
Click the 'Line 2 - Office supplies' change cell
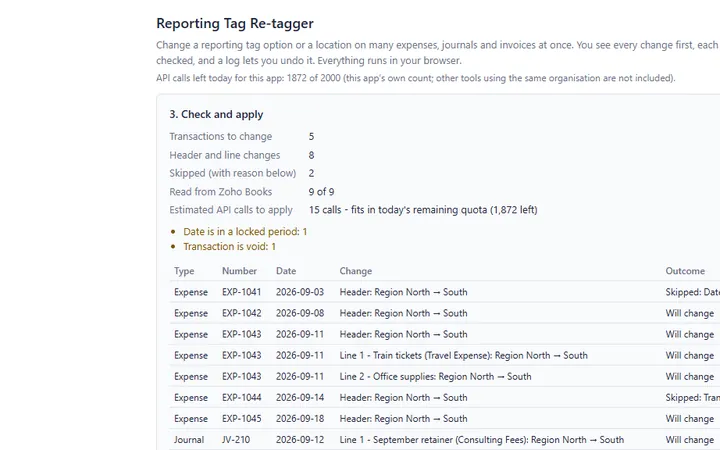(x=435, y=377)
